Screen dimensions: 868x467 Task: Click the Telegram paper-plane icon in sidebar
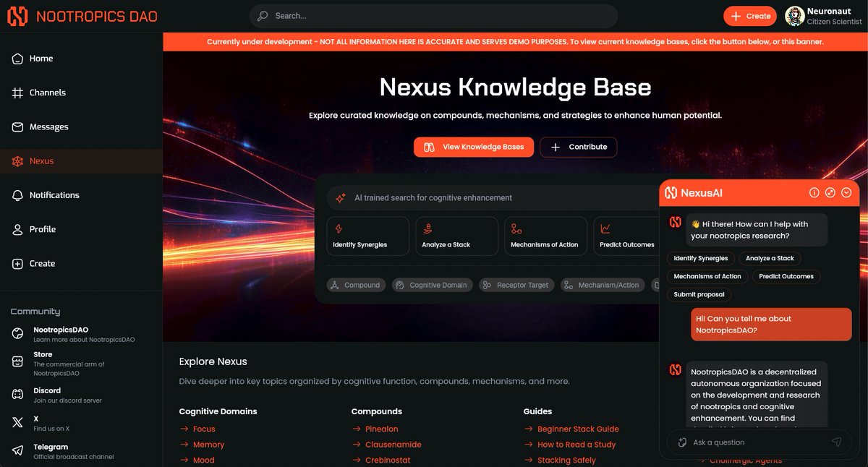[x=17, y=450]
